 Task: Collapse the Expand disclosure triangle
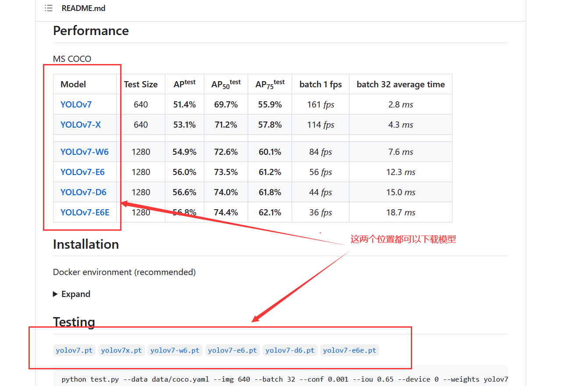tap(54, 294)
